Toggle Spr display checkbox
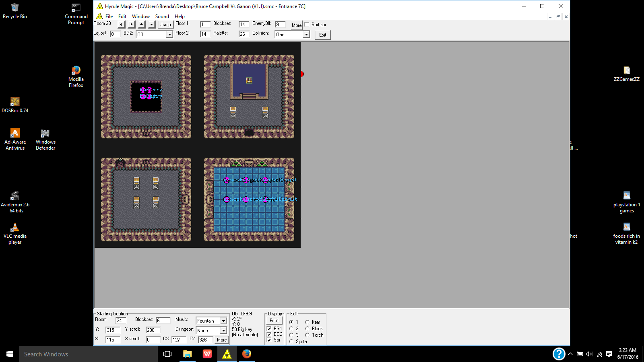 pos(269,340)
